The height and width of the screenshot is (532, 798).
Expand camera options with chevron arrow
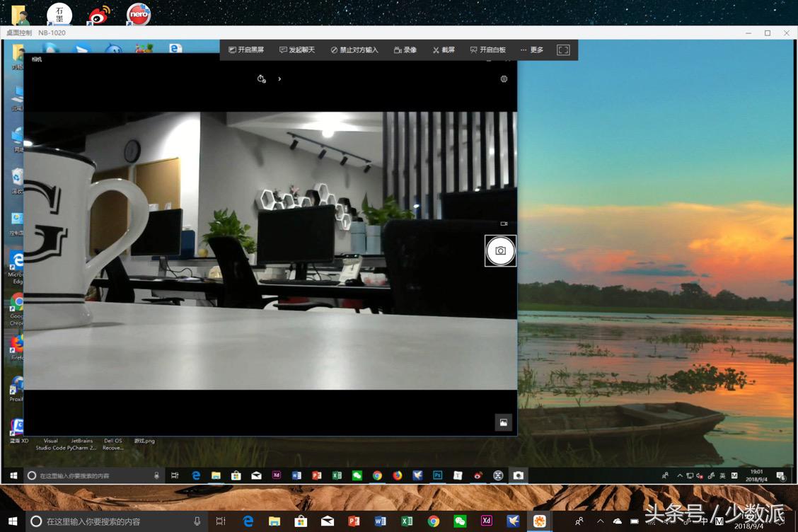[x=279, y=79]
